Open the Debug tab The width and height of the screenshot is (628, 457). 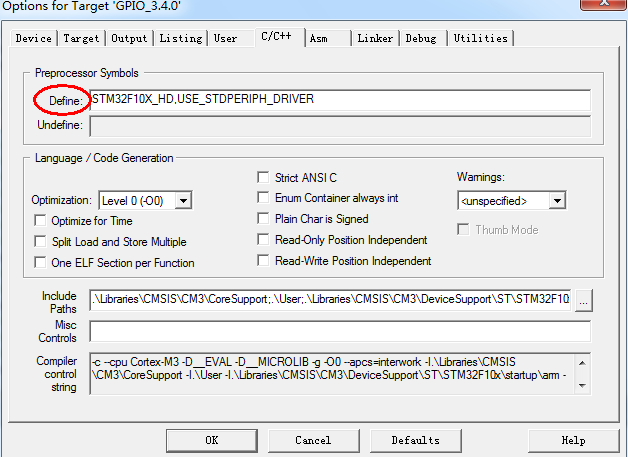(x=423, y=38)
